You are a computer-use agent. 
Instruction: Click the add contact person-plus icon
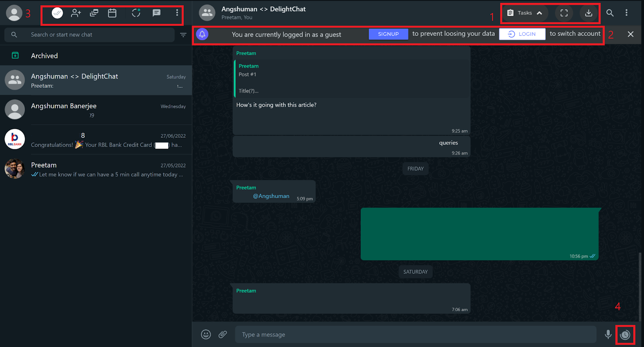tap(76, 13)
